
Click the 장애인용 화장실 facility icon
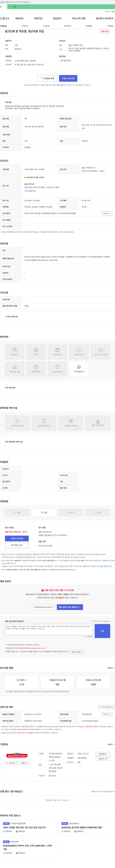click(x=71, y=423)
